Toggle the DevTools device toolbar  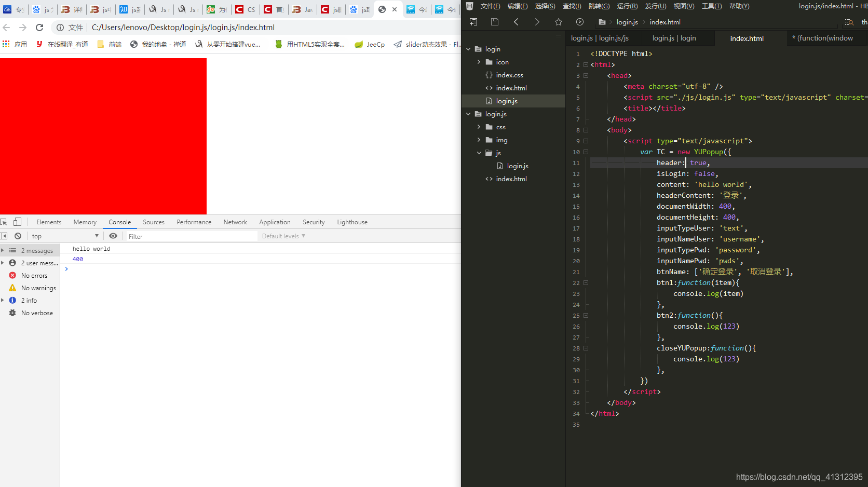pos(17,222)
